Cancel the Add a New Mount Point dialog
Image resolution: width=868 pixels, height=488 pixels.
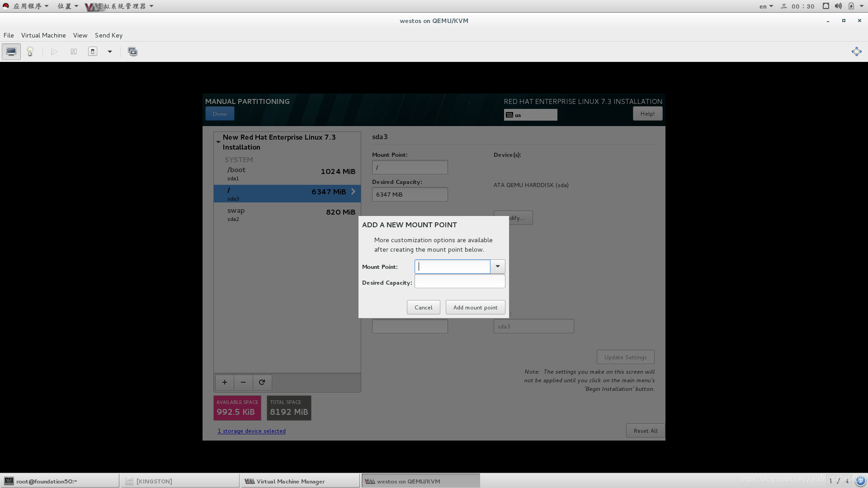423,307
